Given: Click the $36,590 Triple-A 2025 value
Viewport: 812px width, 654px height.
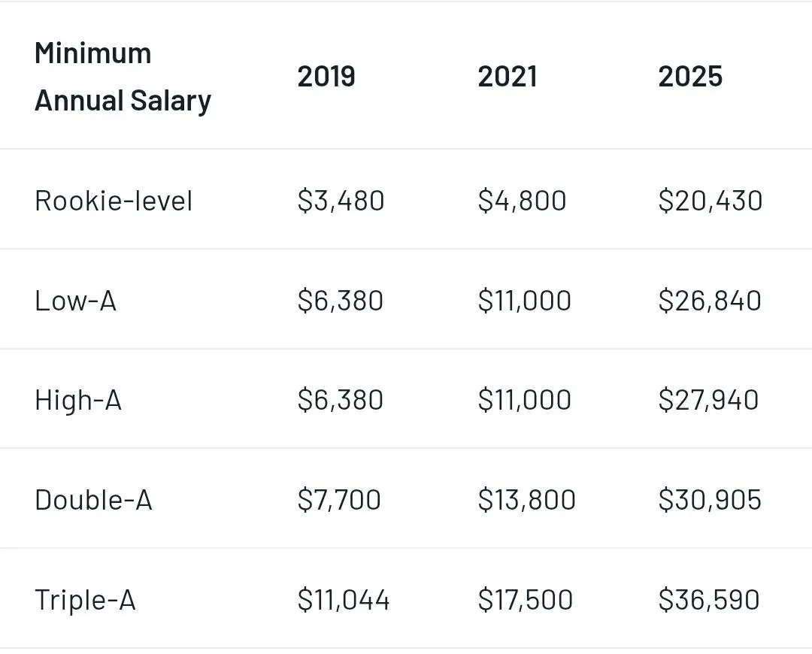Looking at the screenshot, I should click(709, 600).
